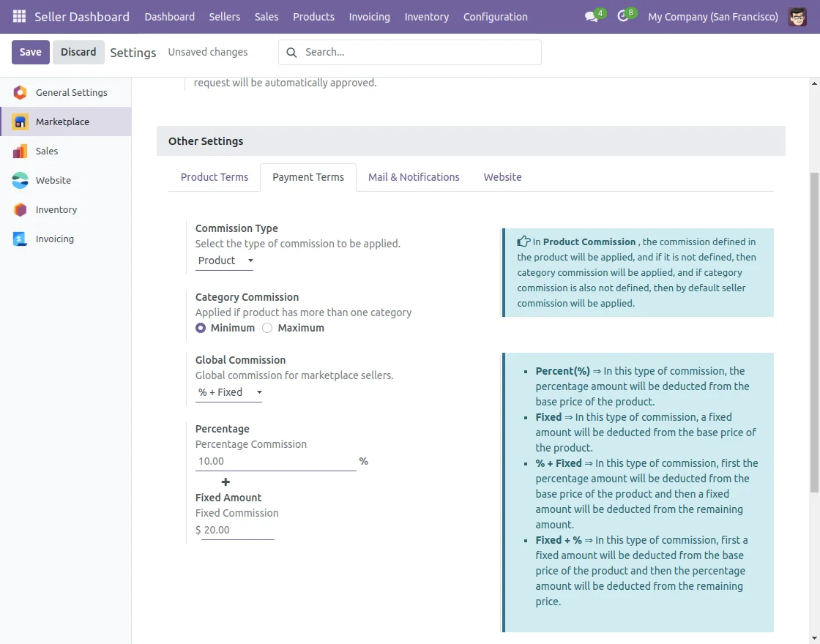
Task: Select Minimum category commission radio
Action: point(201,328)
